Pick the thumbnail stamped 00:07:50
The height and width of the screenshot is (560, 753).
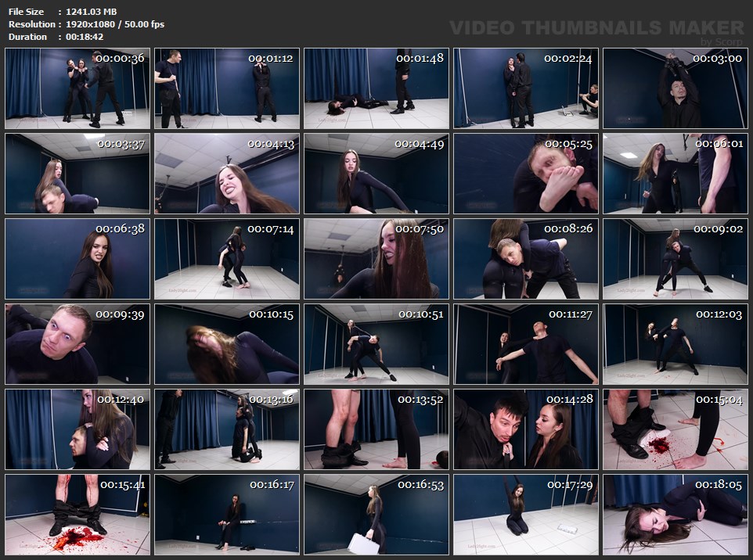coord(376,259)
